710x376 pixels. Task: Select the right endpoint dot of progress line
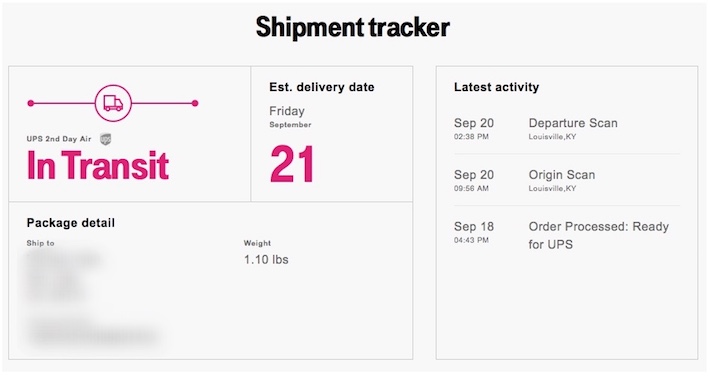195,103
